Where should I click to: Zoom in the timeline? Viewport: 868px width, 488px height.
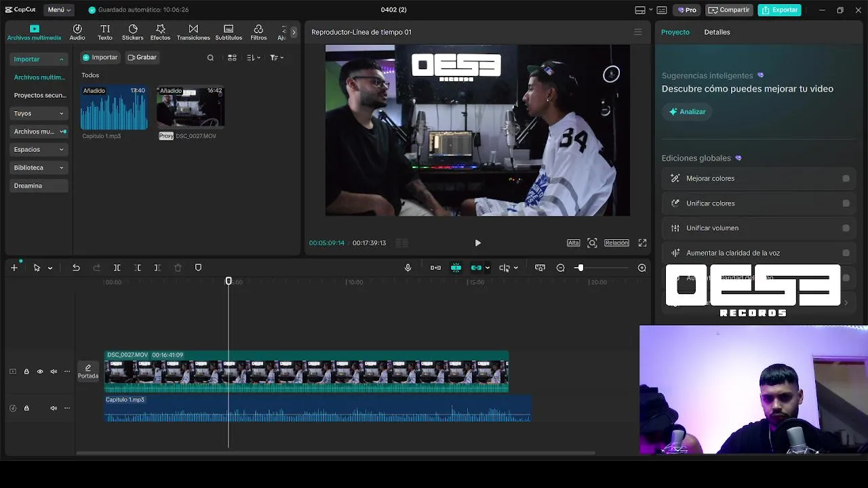[x=642, y=268]
